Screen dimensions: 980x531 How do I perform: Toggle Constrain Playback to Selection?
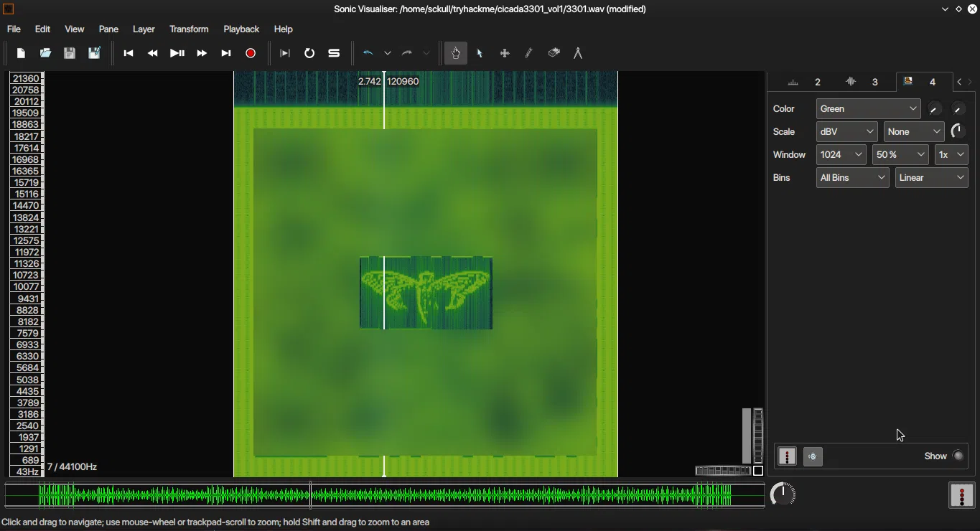285,53
